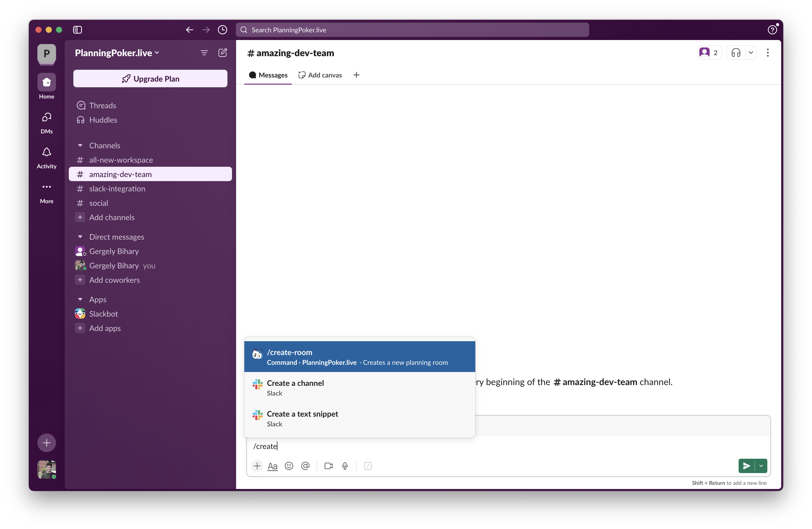This screenshot has height=529, width=812.
Task: Send the message with green arrow
Action: (747, 466)
